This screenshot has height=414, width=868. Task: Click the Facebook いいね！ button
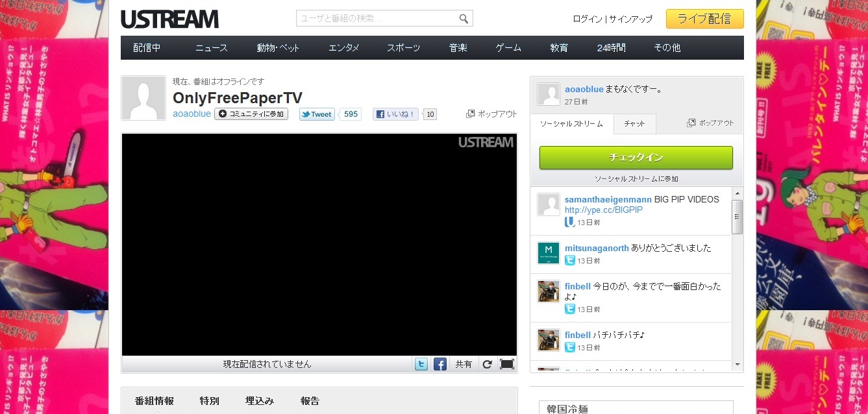click(x=395, y=114)
